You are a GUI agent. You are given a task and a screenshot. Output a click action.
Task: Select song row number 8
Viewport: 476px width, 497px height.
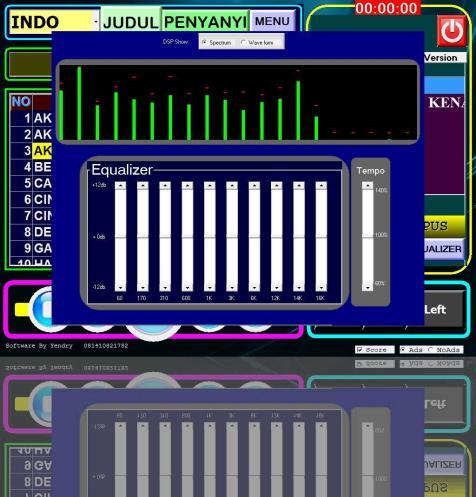click(x=32, y=232)
